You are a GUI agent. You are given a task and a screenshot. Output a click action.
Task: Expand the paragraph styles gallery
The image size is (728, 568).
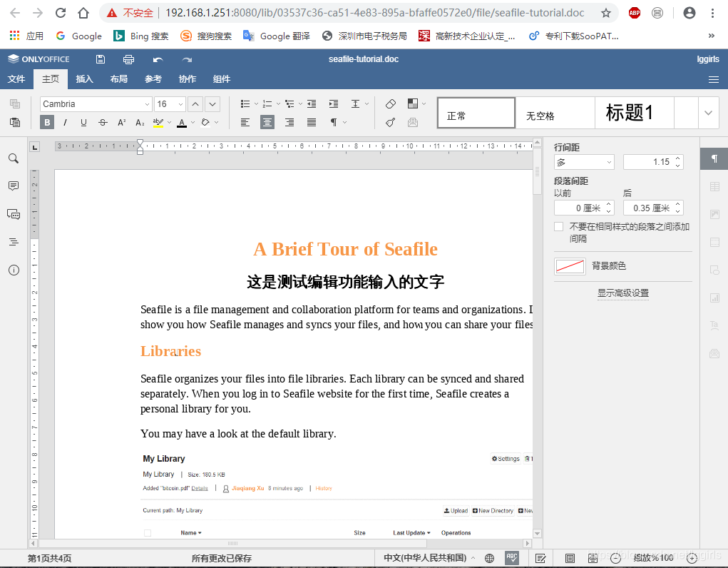708,113
